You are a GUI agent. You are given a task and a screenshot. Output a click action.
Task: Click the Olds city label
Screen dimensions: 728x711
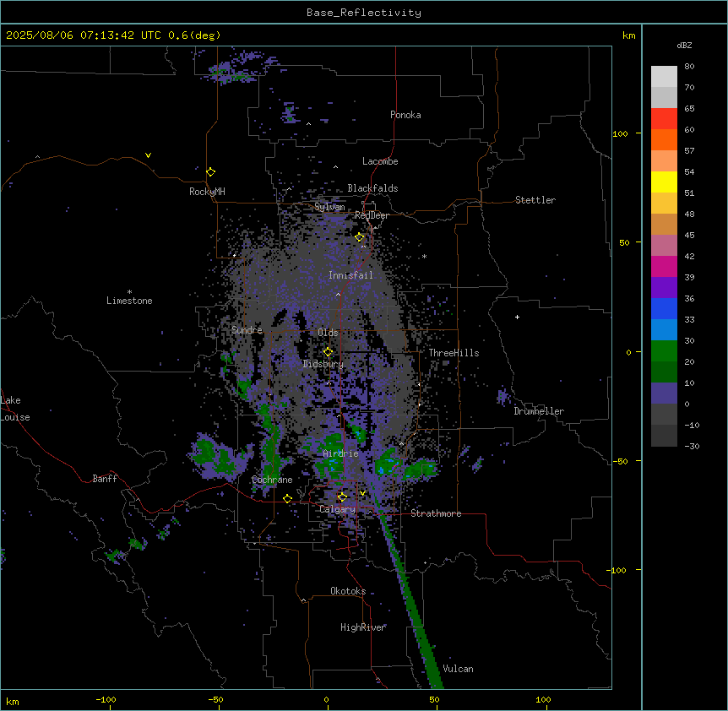pyautogui.click(x=328, y=333)
